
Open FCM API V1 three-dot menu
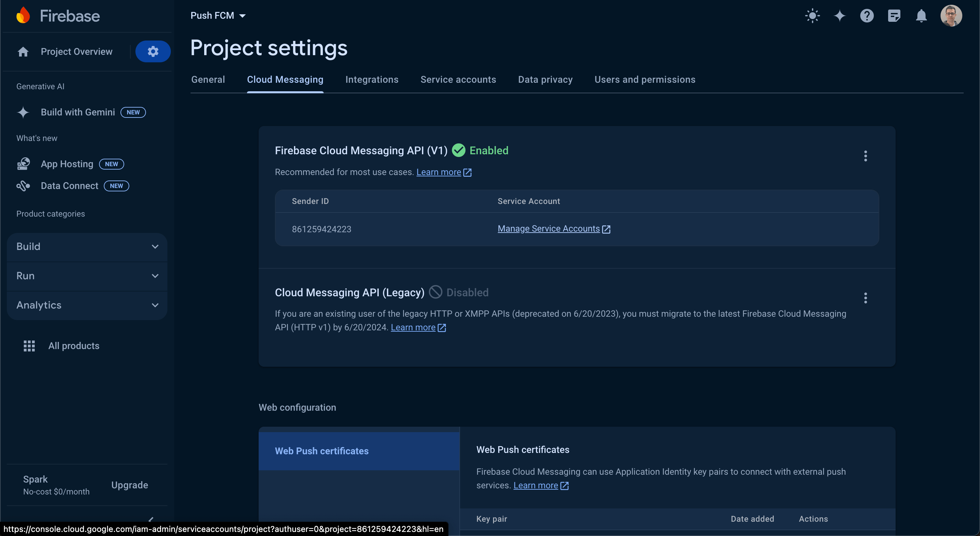pyautogui.click(x=865, y=156)
